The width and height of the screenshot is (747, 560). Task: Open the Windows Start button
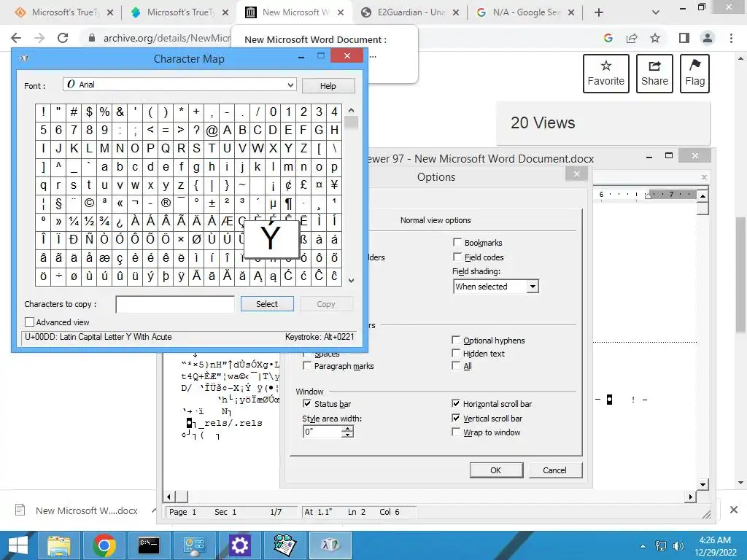pos(18,545)
